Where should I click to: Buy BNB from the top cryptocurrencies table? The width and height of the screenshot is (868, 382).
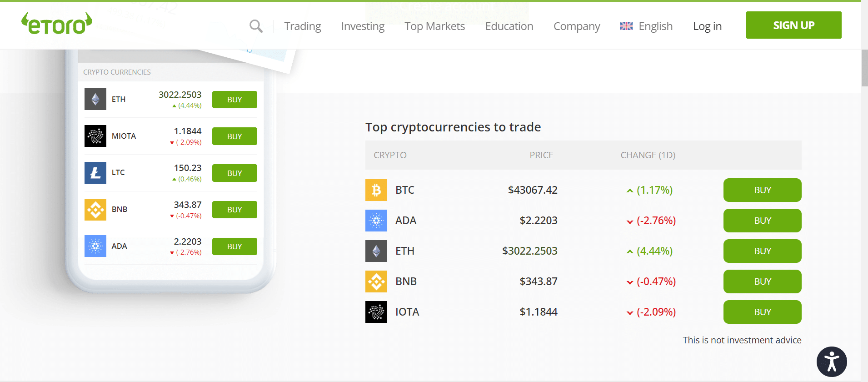(x=763, y=281)
